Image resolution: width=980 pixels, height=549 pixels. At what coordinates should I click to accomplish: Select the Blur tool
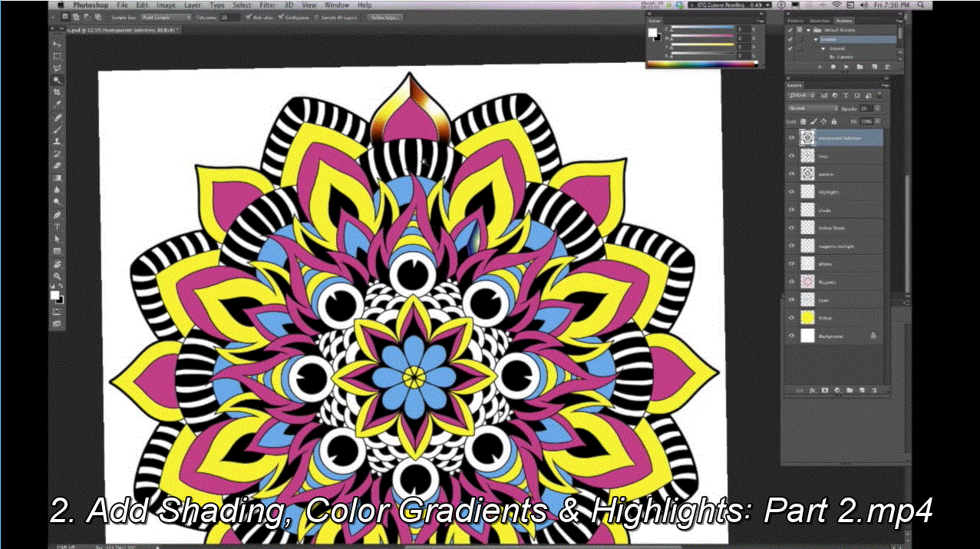click(x=57, y=190)
